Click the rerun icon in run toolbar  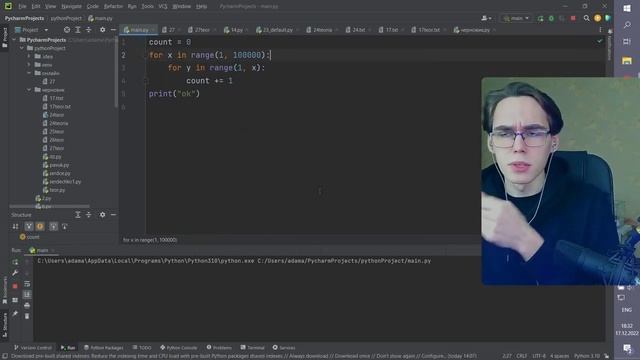pos(540,18)
